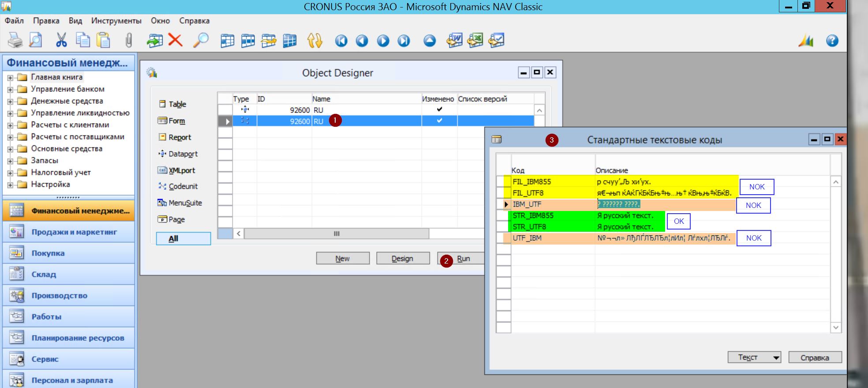The width and height of the screenshot is (868, 388).
Task: Click New button in Object Designer
Action: click(343, 258)
